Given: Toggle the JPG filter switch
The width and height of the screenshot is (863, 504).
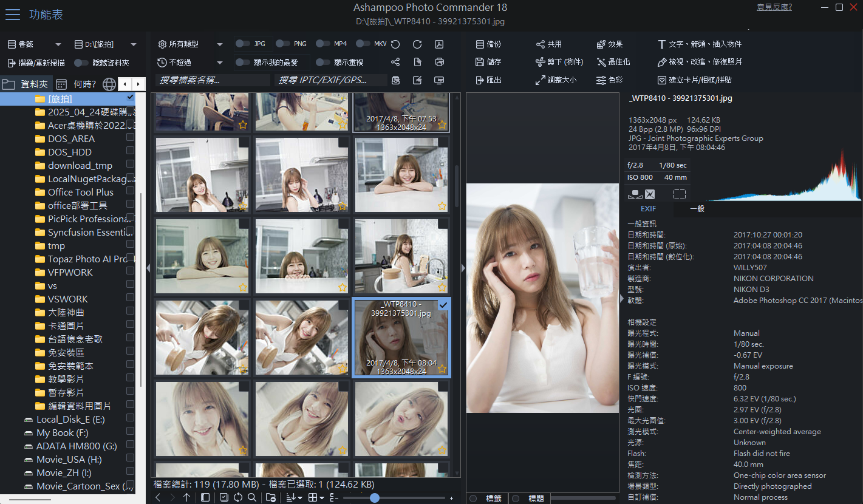Looking at the screenshot, I should (243, 44).
